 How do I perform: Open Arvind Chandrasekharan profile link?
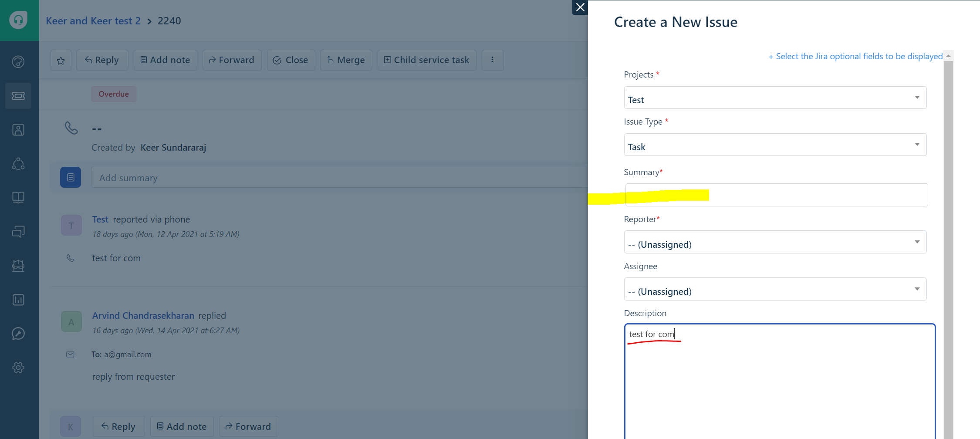coord(143,316)
